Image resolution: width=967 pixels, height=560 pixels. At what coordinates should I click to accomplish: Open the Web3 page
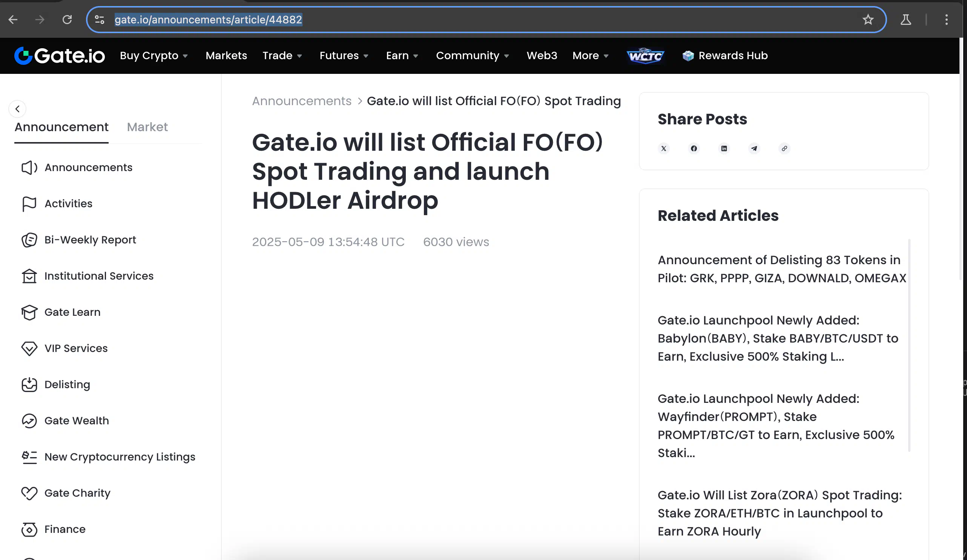click(x=542, y=56)
